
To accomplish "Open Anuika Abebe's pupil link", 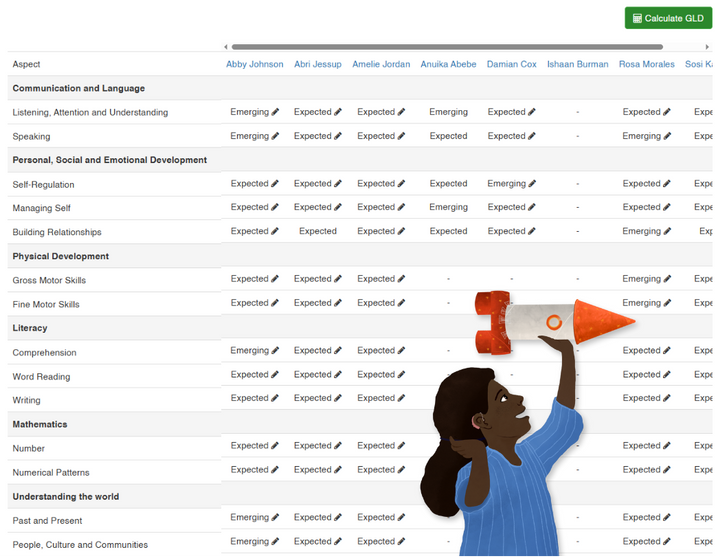I will [448, 64].
